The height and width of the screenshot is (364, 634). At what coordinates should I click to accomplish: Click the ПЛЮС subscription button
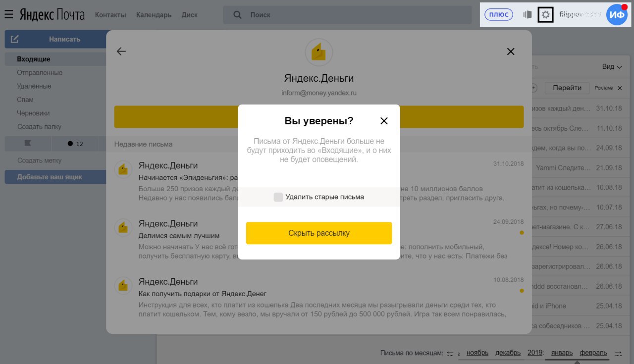(x=498, y=15)
